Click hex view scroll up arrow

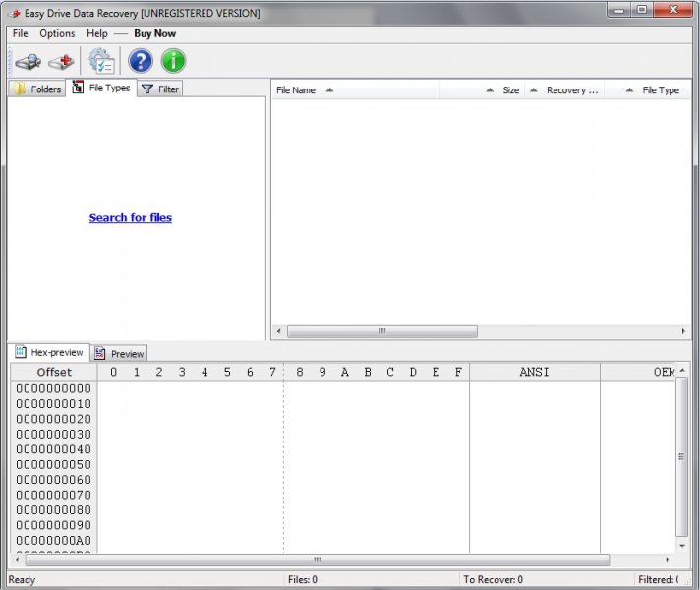click(682, 371)
